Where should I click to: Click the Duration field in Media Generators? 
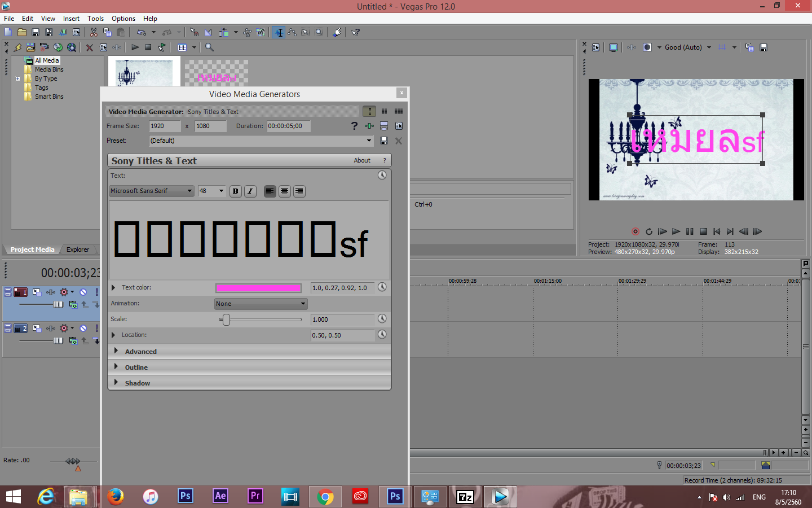tap(288, 126)
